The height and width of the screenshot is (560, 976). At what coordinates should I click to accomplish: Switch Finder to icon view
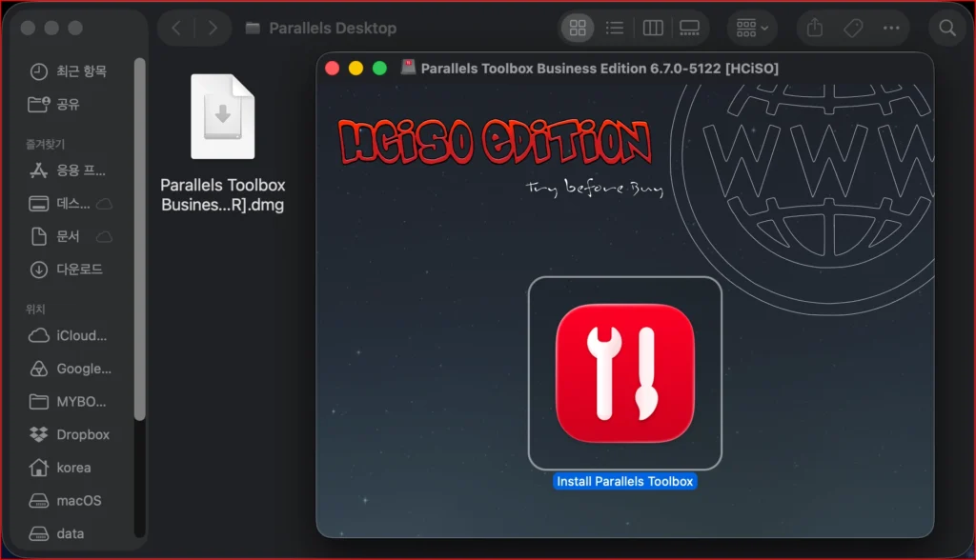(x=578, y=28)
